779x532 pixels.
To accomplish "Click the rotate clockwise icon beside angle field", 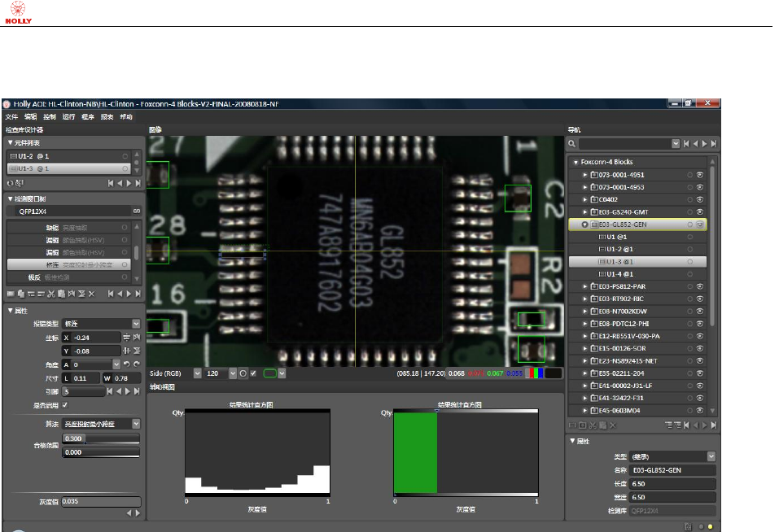I will pyautogui.click(x=137, y=364).
